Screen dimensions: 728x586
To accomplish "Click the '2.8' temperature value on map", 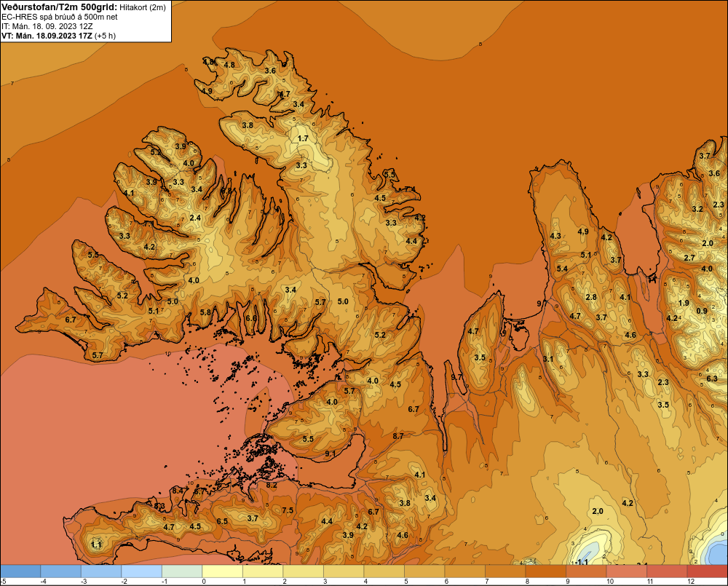I will click(590, 297).
